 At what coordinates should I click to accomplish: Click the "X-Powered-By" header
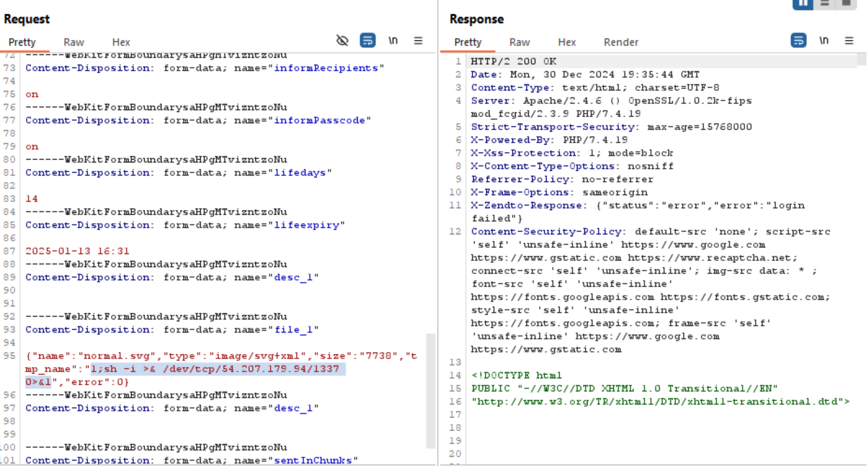pyautogui.click(x=510, y=140)
